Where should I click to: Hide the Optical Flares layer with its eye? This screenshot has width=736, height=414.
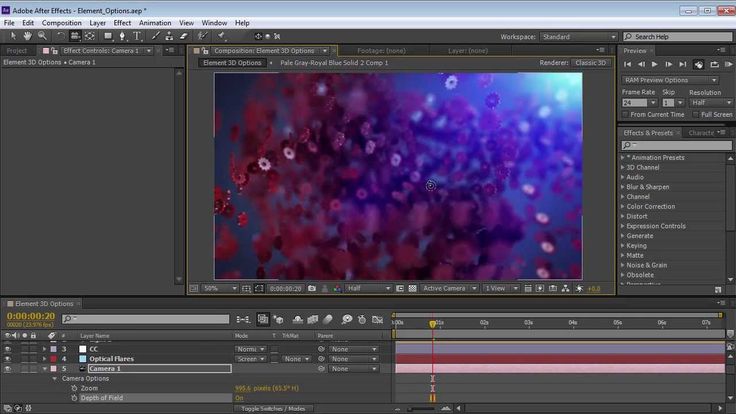tap(7, 359)
